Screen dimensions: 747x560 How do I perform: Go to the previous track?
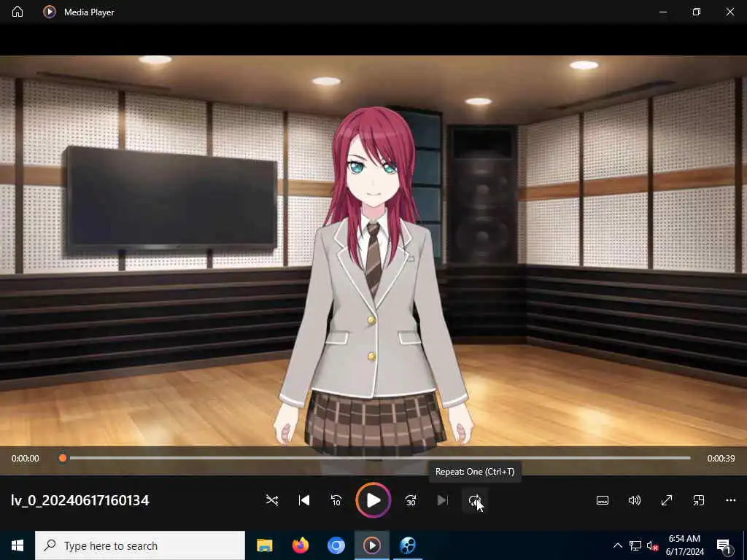click(x=304, y=500)
